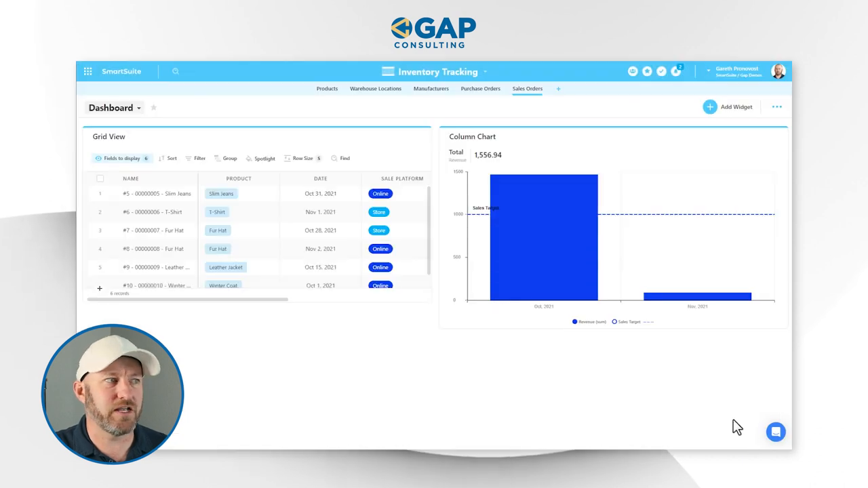Favorite the Dashboard with star icon
This screenshot has height=488, width=868.
[153, 107]
